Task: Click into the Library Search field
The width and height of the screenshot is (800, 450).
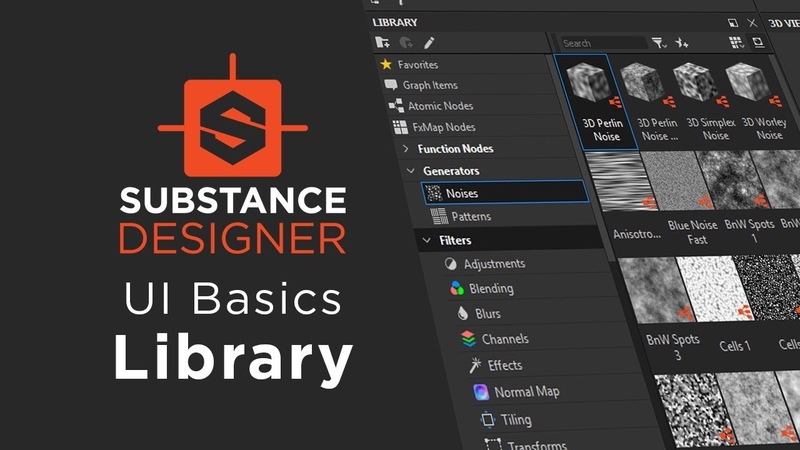Action: click(604, 43)
